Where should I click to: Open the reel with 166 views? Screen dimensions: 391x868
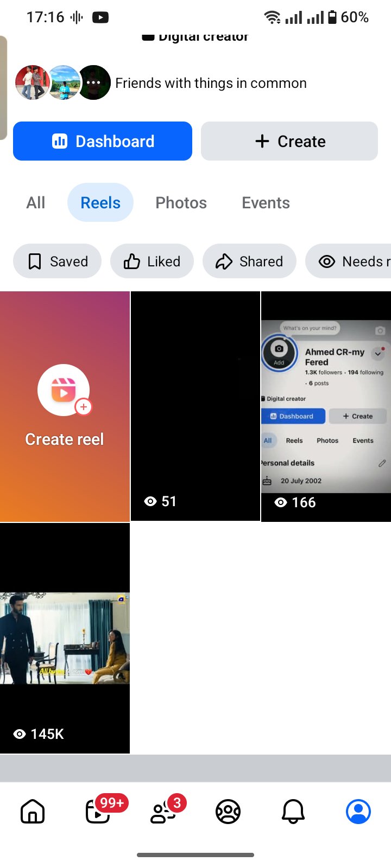[x=326, y=406]
